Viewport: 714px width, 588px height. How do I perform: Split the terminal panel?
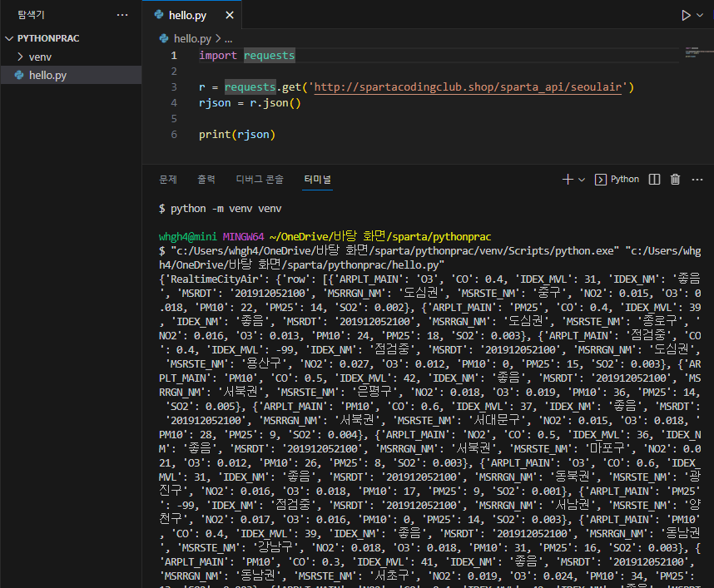654,180
